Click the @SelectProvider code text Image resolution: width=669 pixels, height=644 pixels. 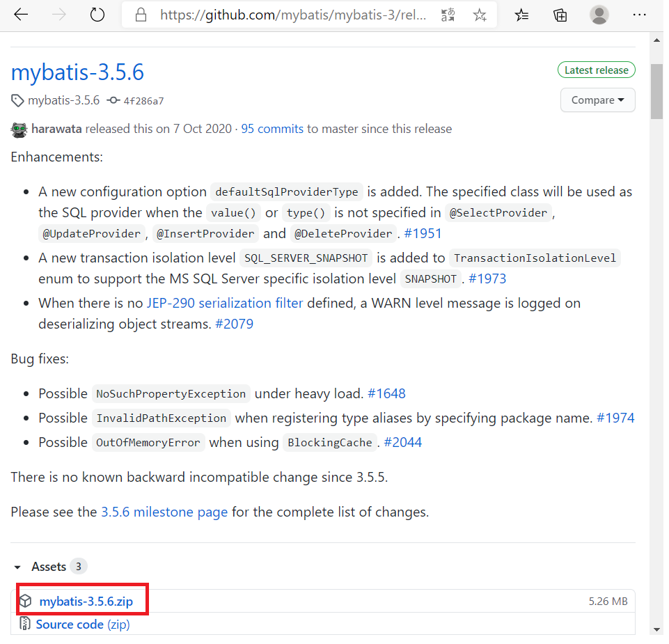pos(498,213)
